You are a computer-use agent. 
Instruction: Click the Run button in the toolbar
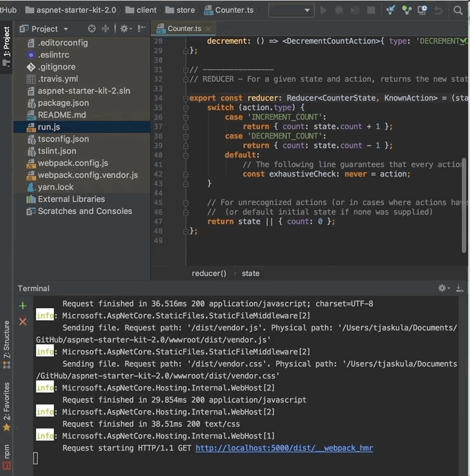click(324, 10)
